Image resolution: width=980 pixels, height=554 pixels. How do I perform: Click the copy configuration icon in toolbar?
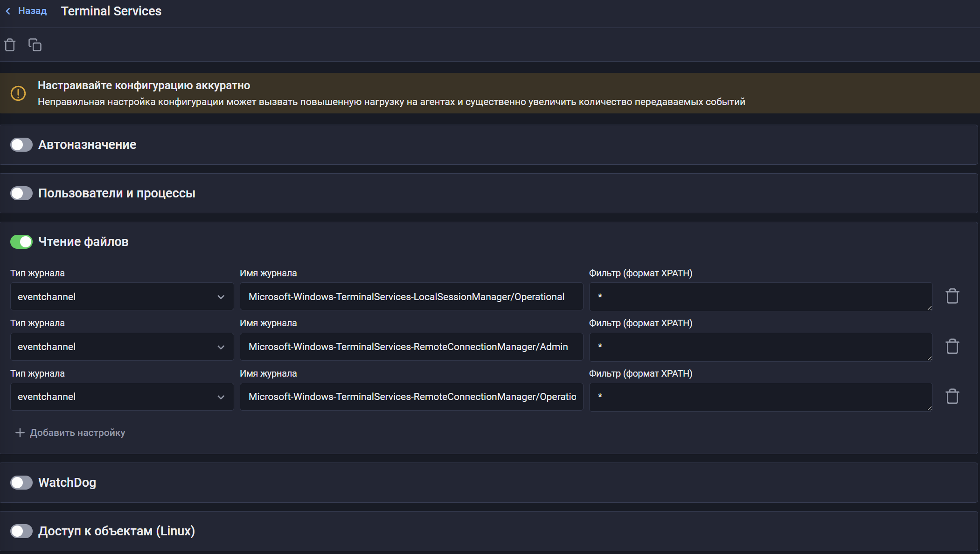35,45
